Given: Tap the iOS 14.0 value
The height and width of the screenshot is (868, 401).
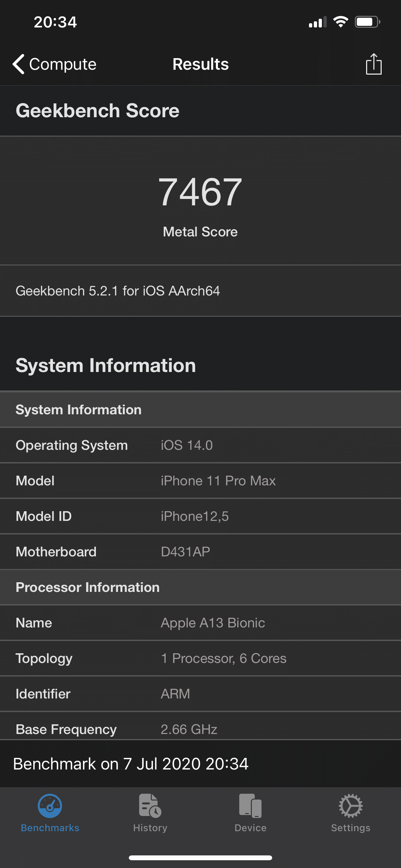Looking at the screenshot, I should pos(187,445).
